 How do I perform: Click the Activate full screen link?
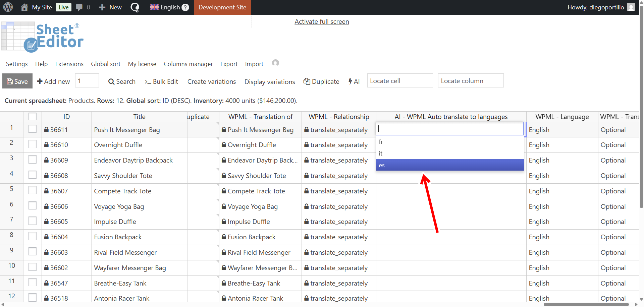pos(322,22)
